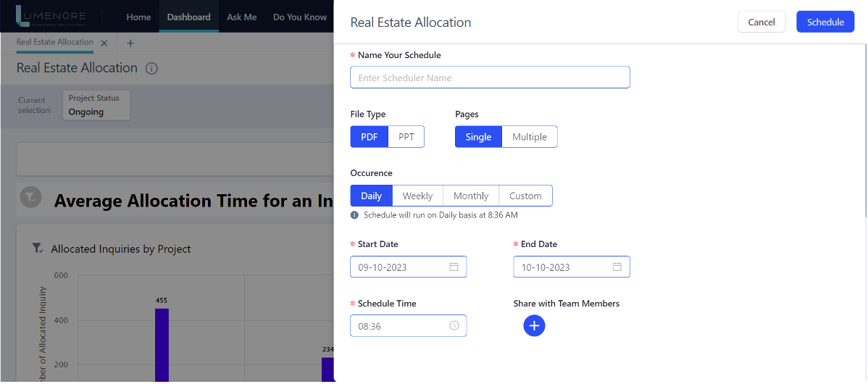Click the filter icon next to Allocated Inquiries by Project
This screenshot has height=384, width=868.
pos(37,249)
